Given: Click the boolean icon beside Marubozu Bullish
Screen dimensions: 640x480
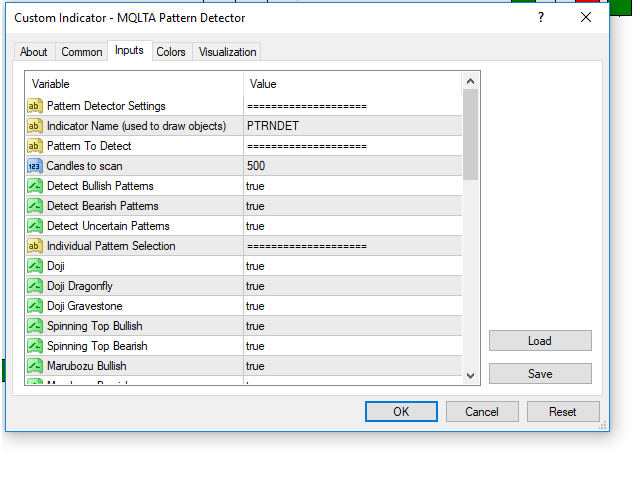Looking at the screenshot, I should pyautogui.click(x=35, y=366).
